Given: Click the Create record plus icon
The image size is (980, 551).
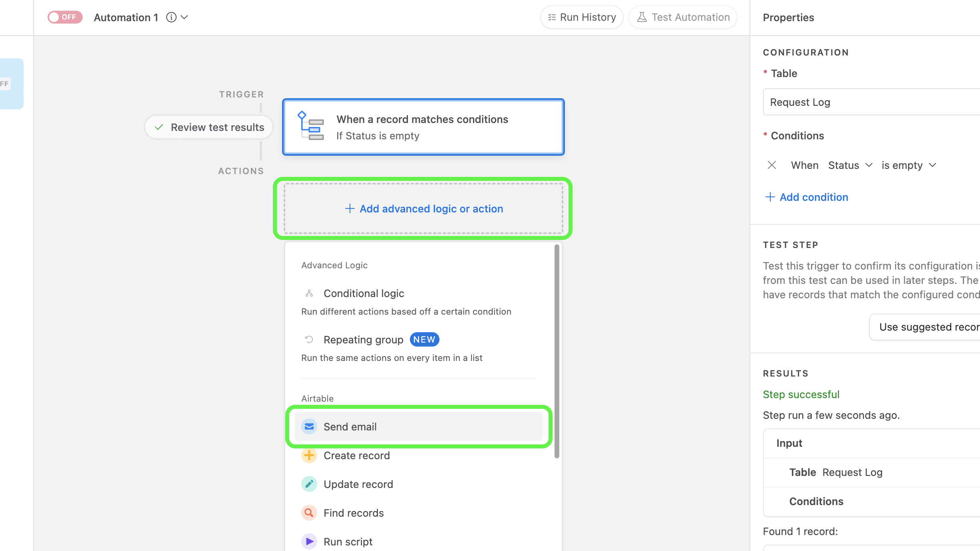Looking at the screenshot, I should 309,456.
